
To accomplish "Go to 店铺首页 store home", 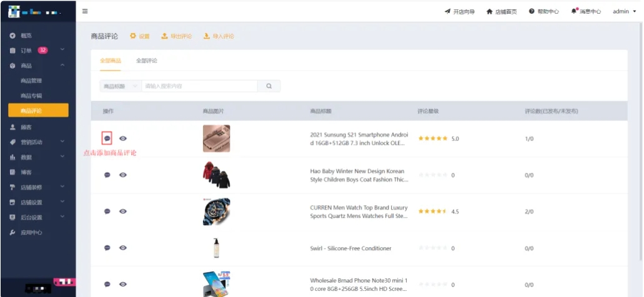I will (x=502, y=11).
